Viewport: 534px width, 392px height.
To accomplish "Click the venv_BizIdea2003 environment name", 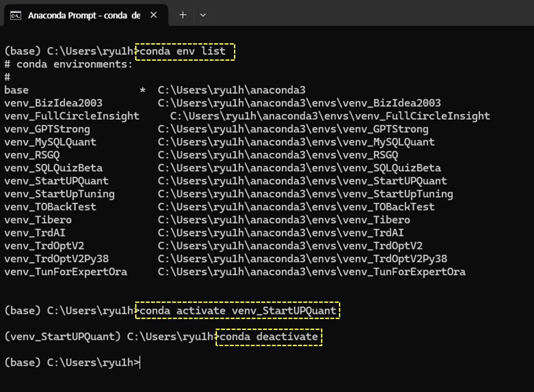I will 53,103.
